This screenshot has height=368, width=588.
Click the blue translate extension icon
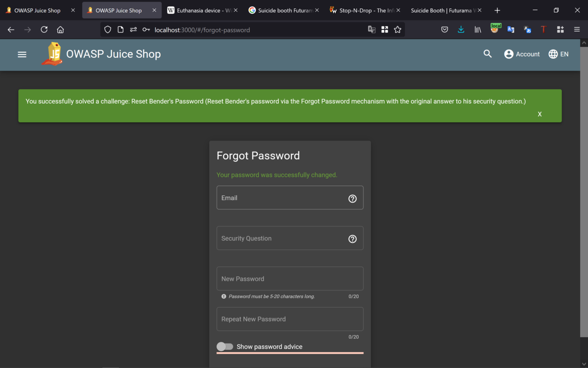[x=511, y=29]
